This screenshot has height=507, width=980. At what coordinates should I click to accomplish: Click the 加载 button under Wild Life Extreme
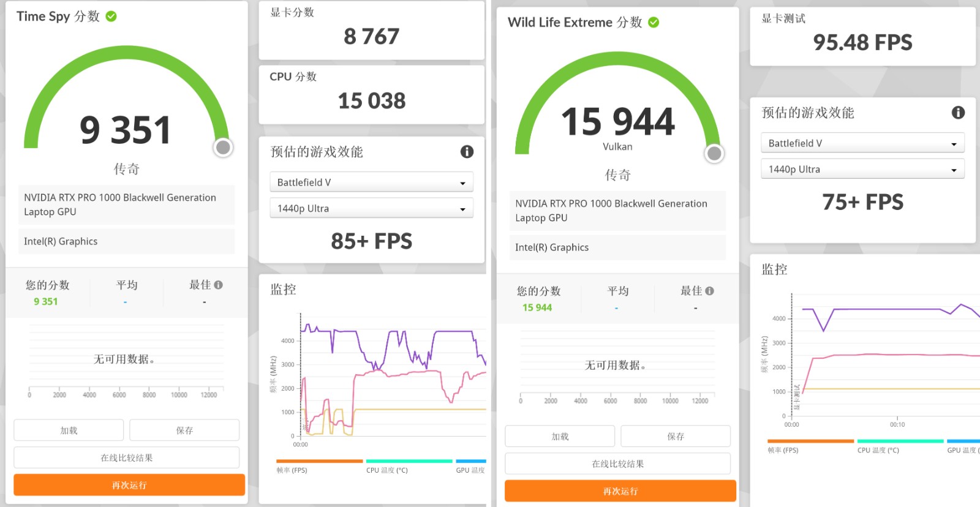tap(560, 437)
